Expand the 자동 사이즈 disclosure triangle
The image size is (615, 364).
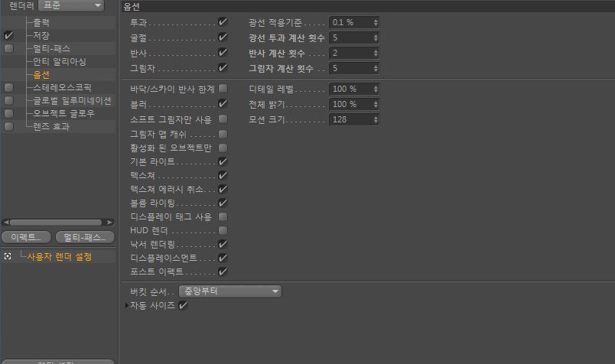pyautogui.click(x=127, y=306)
